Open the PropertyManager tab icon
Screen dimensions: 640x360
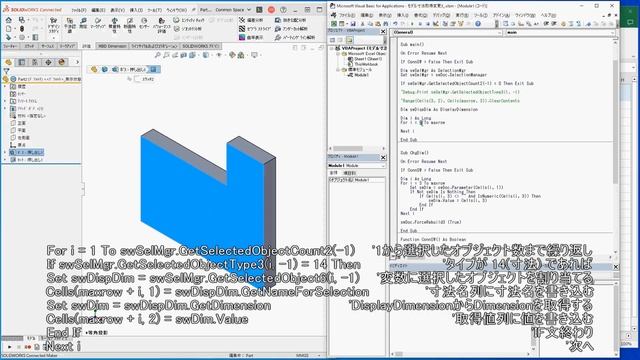pos(22,62)
